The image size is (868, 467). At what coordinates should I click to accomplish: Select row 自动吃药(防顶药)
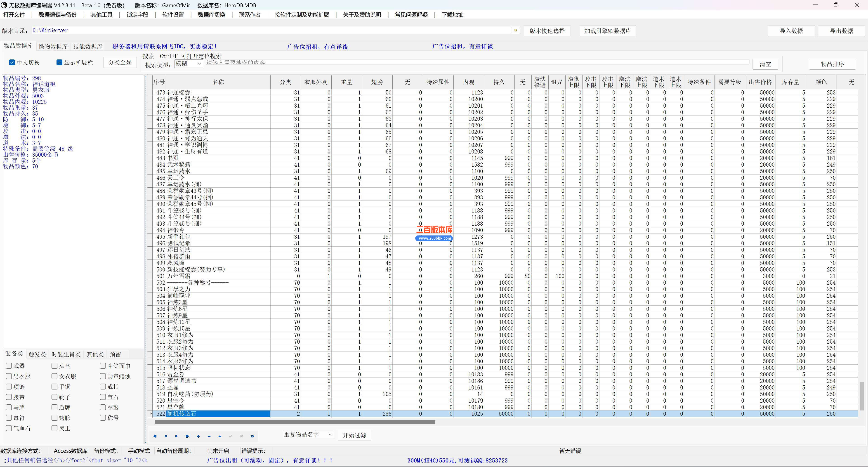click(502, 394)
